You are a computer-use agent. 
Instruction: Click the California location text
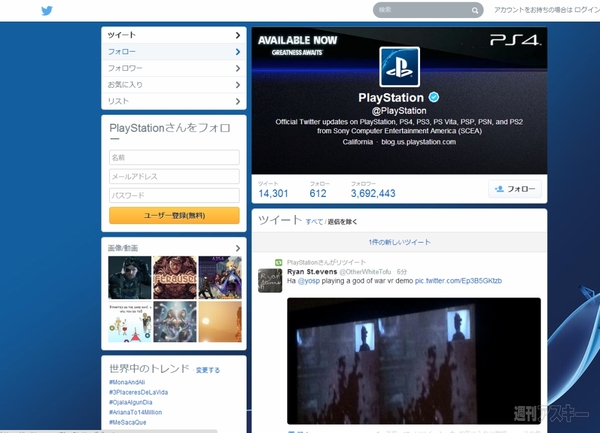coord(357,142)
